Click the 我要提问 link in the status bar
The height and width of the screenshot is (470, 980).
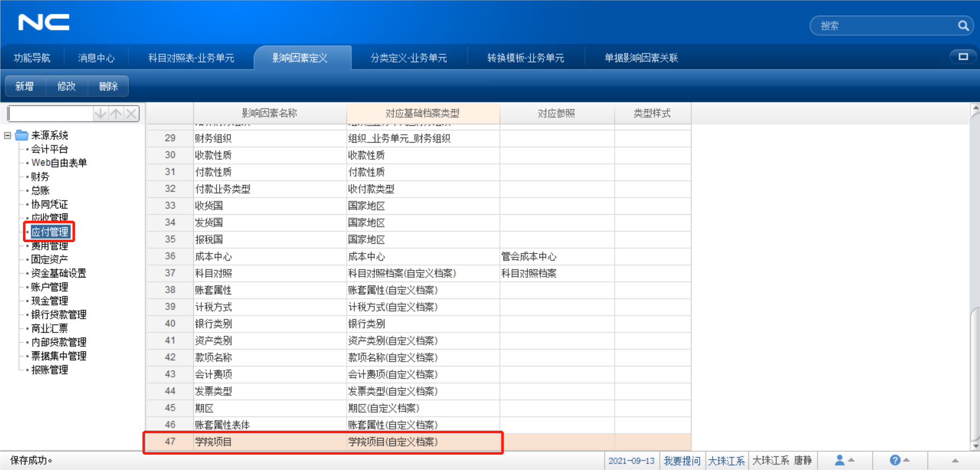pyautogui.click(x=682, y=460)
